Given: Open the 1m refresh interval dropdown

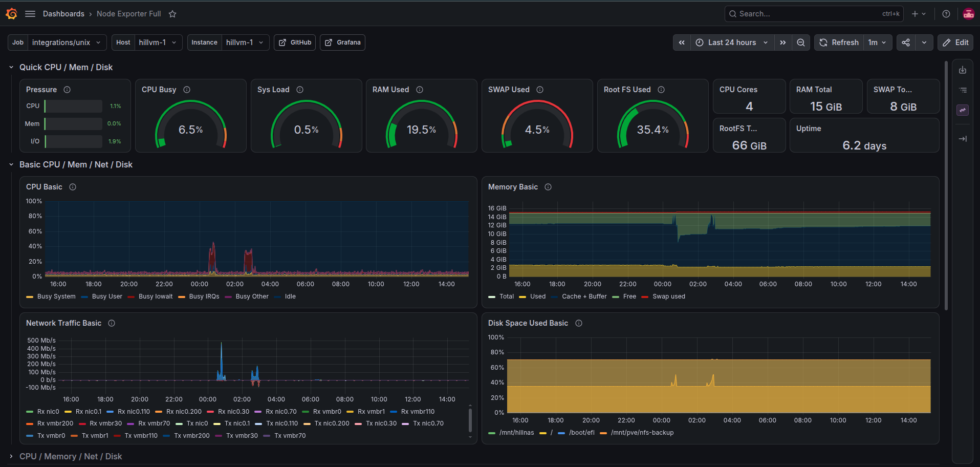Looking at the screenshot, I should click(x=878, y=43).
